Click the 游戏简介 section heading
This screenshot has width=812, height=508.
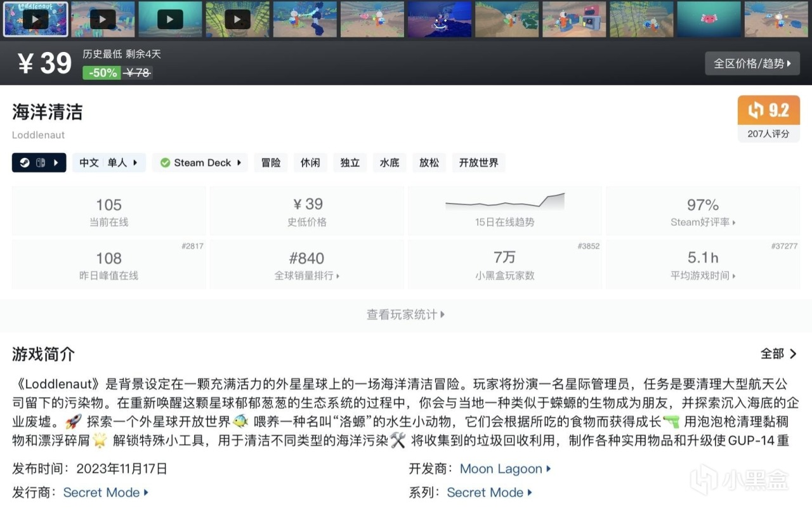[x=44, y=354]
